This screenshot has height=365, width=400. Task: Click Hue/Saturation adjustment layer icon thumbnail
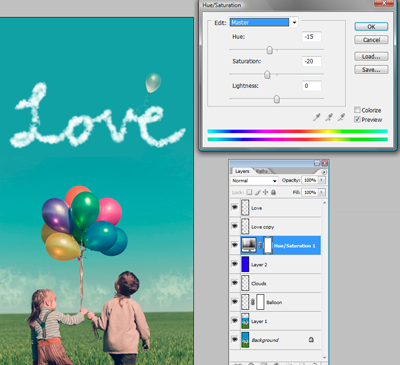pyautogui.click(x=249, y=245)
